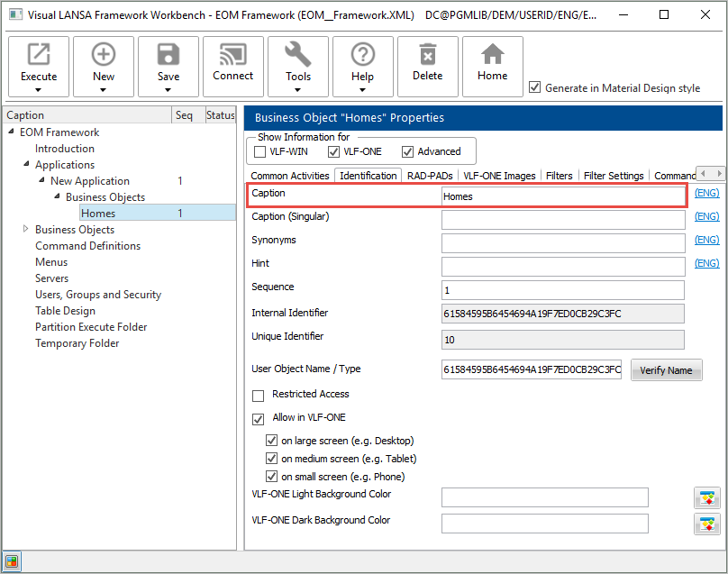Screen dimensions: 728x574
Task: Switch to the Common Activities tab
Action: (290, 176)
